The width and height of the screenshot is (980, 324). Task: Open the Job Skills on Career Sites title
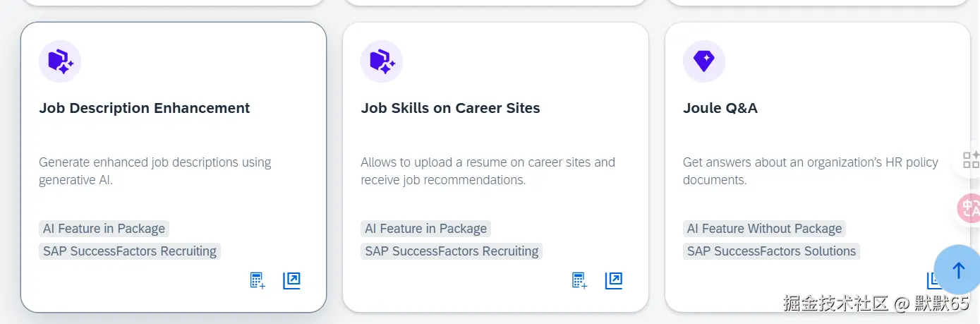(450, 108)
